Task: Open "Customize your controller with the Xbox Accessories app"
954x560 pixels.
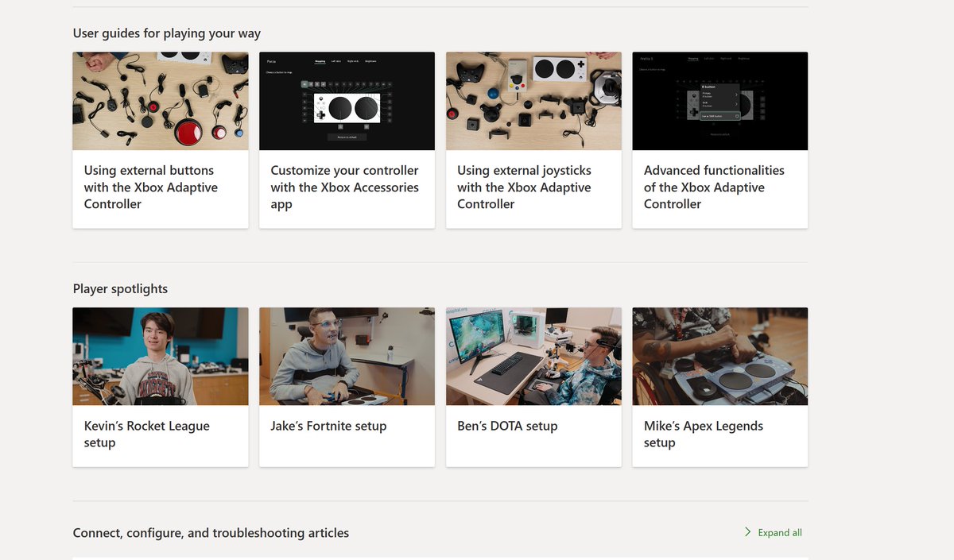Action: point(344,187)
